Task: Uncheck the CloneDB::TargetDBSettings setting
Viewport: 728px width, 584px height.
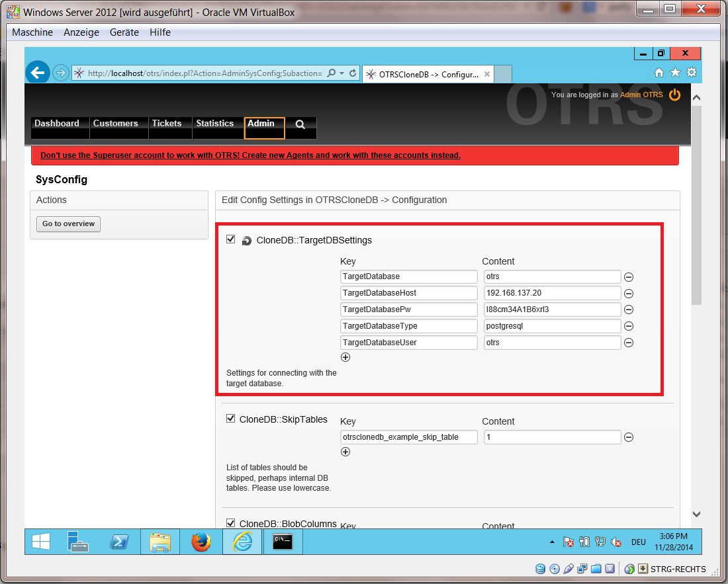Action: coord(230,239)
